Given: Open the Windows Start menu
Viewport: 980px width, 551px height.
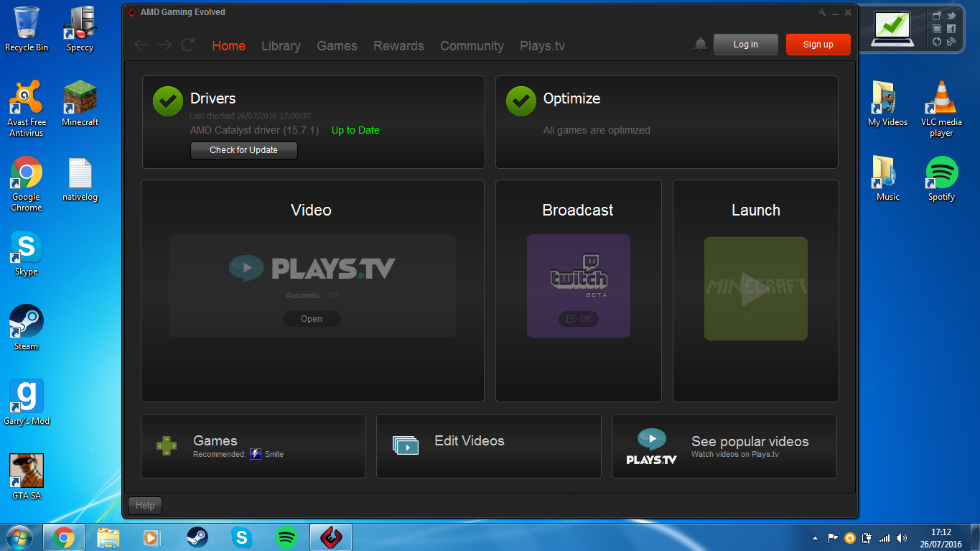Looking at the screenshot, I should point(19,537).
